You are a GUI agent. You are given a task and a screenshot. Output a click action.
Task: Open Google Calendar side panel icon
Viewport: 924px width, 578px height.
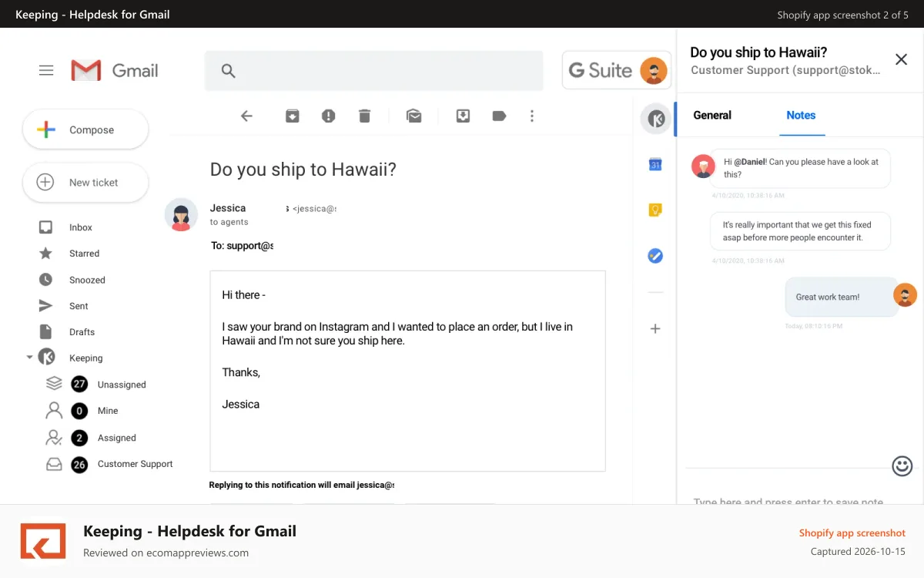(655, 164)
